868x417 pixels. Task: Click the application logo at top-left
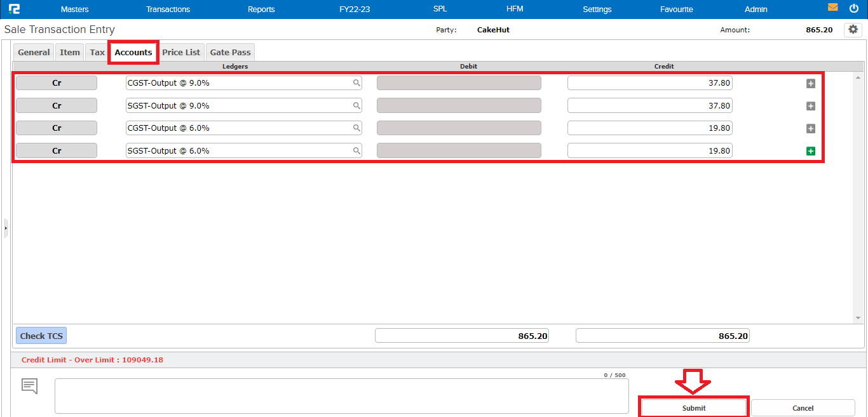pyautogui.click(x=14, y=8)
